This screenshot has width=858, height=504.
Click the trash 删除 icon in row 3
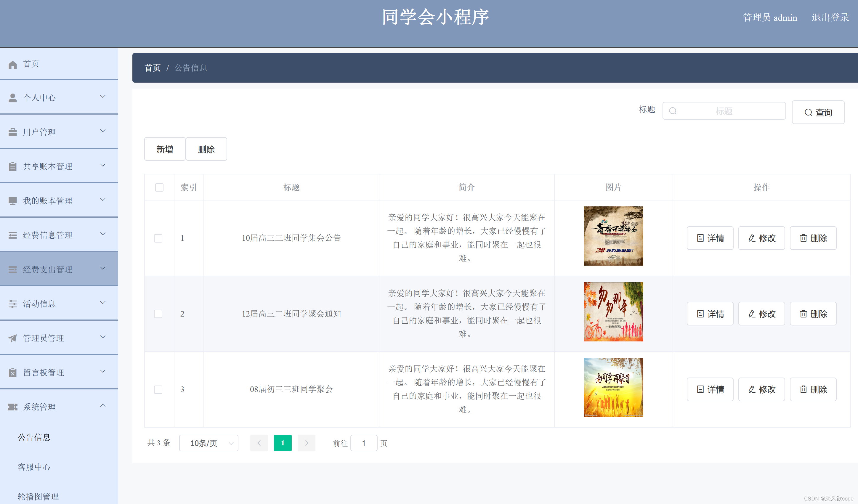click(x=803, y=389)
